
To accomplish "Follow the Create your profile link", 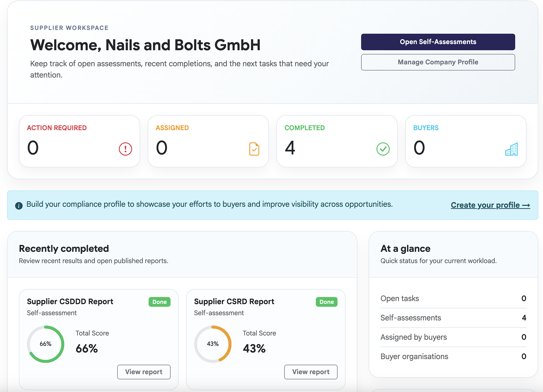I will 490,205.
